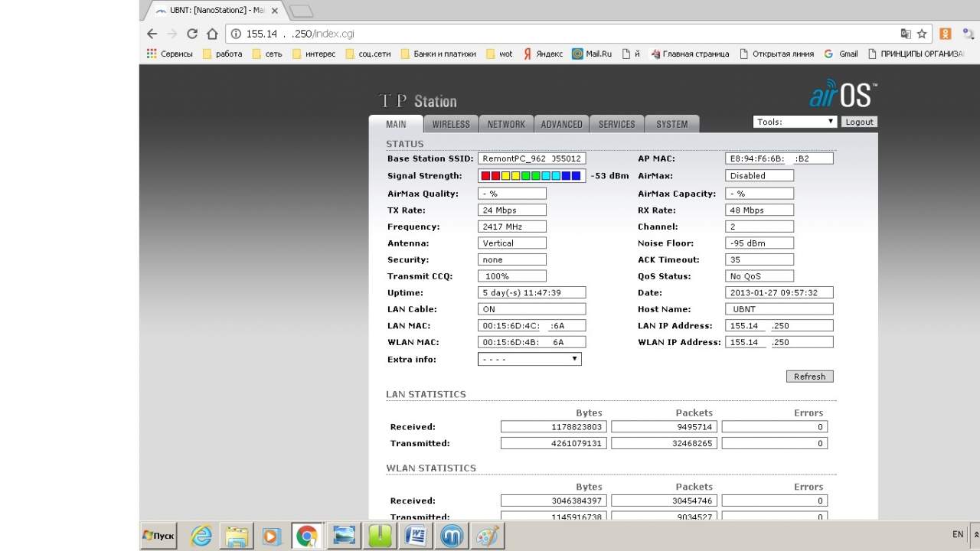Open Microsoft Word from the taskbar
Screen dimensions: 980x551
click(x=417, y=536)
